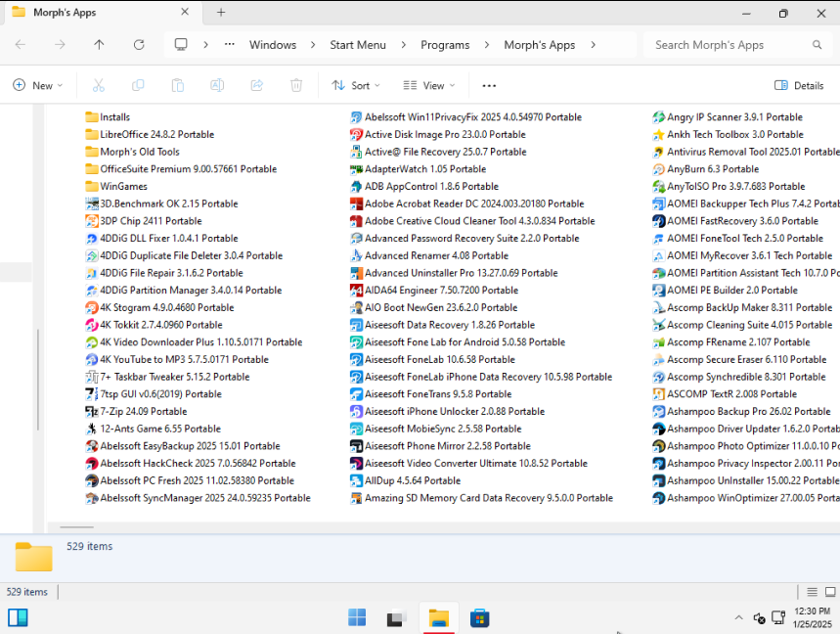Screen dimensions: 840x634
Task: Click the Refresh button in navigation bar
Action: [x=139, y=44]
